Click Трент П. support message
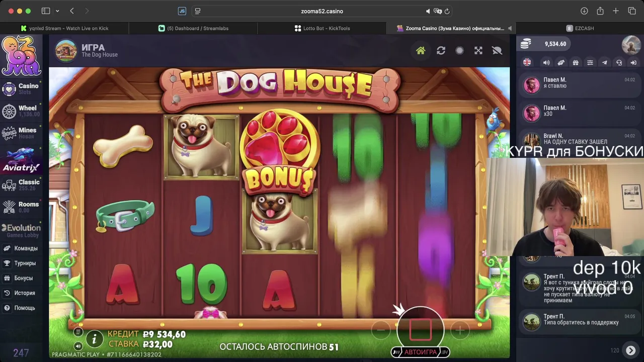Screen dimensions: 644x362 (581, 322)
